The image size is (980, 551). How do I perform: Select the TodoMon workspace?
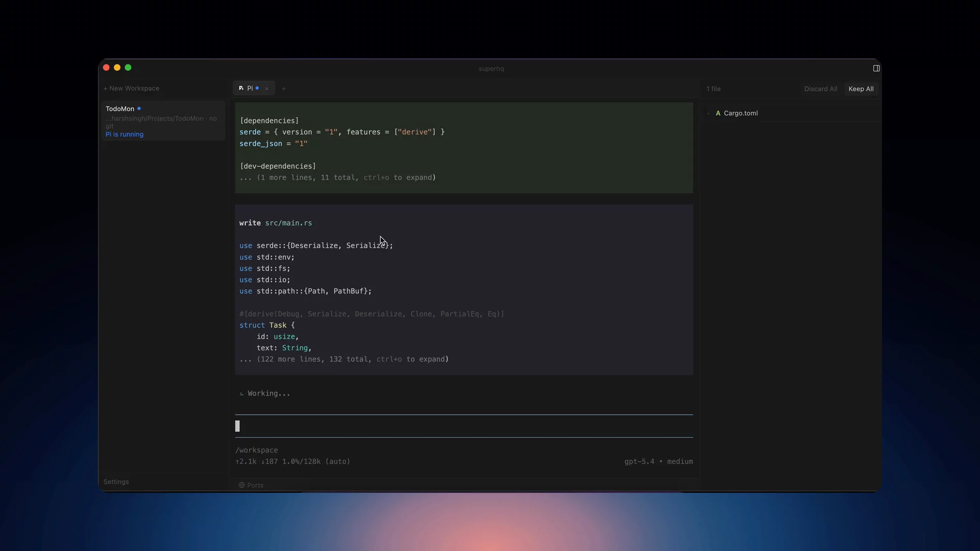[x=162, y=121]
